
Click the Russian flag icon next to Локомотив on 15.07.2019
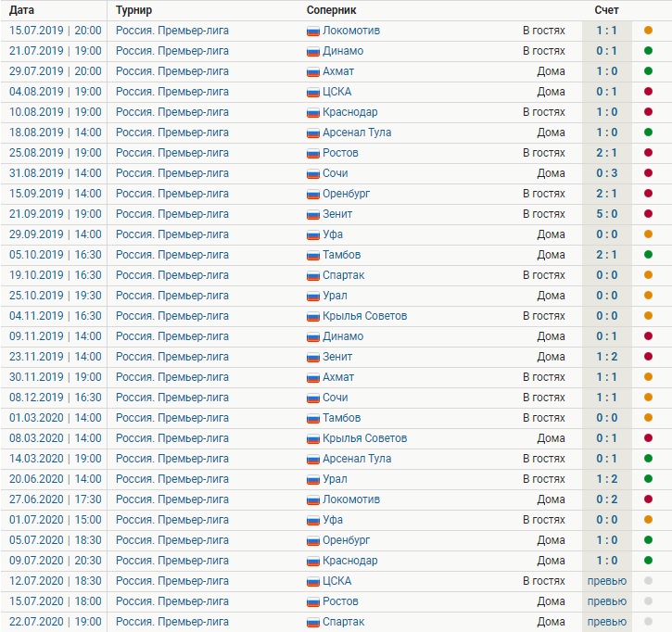pyautogui.click(x=313, y=31)
